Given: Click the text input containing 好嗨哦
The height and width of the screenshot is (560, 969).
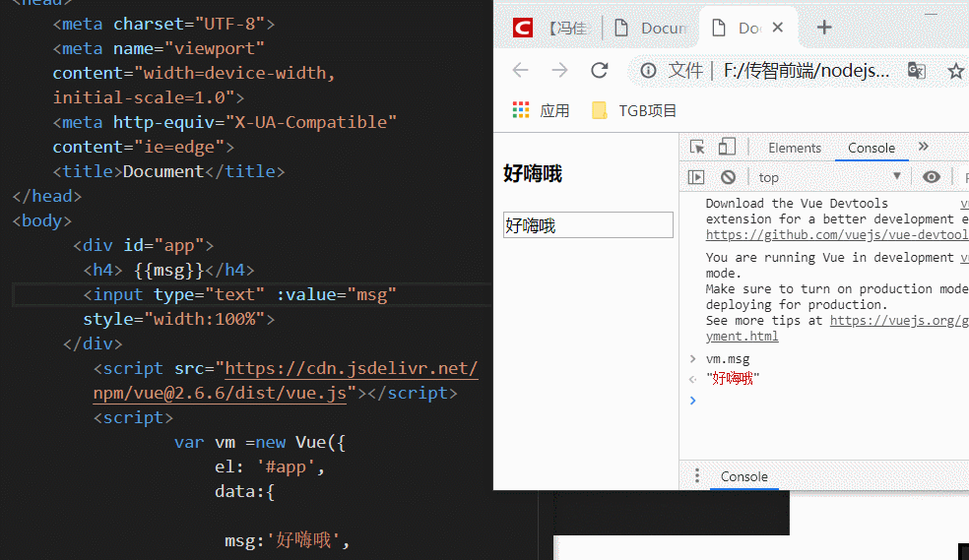Looking at the screenshot, I should pos(588,224).
